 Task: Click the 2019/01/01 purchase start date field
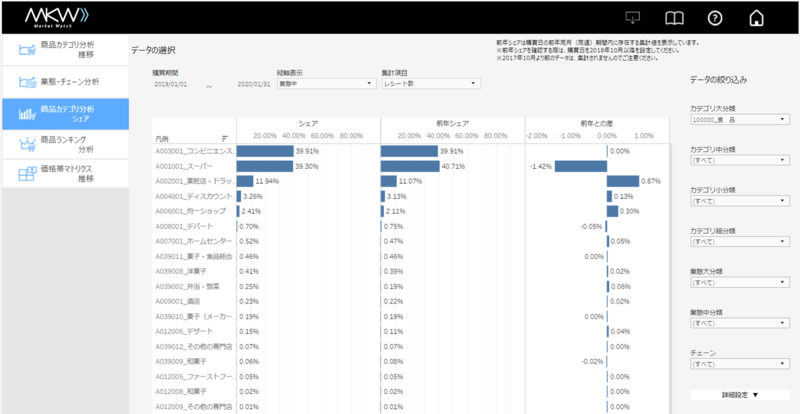[x=172, y=86]
